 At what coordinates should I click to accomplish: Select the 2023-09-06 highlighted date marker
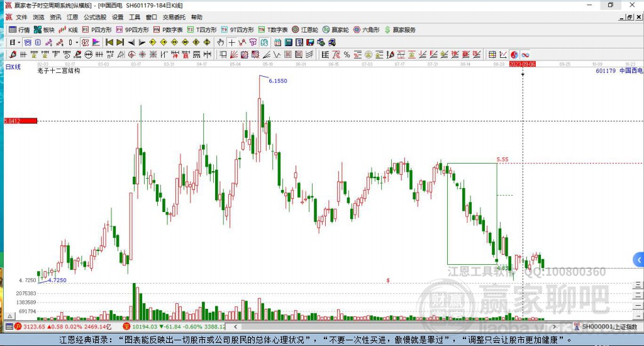coord(523,64)
